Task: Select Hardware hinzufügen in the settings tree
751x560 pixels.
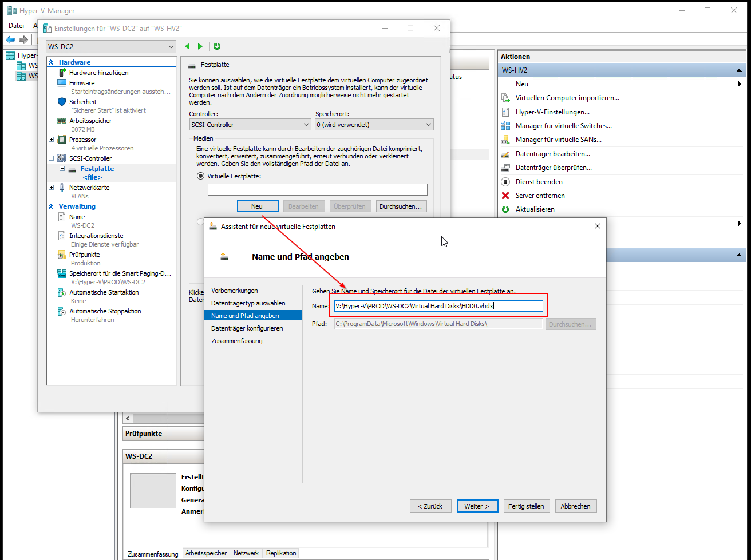Action: 98,73
